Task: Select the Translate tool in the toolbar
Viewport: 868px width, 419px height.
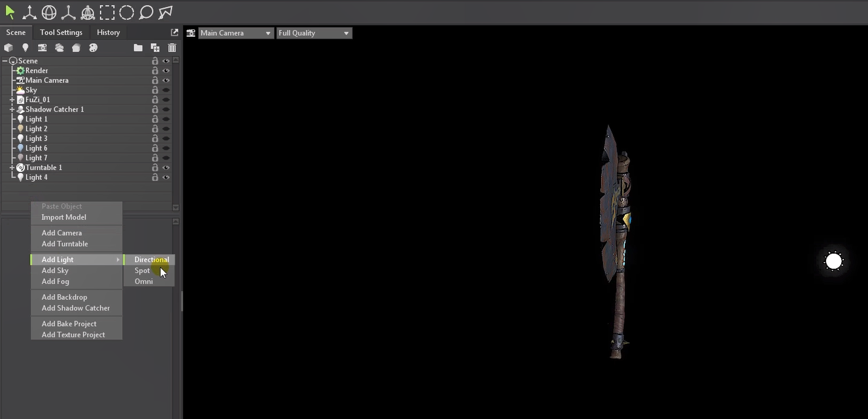Action: (x=29, y=11)
